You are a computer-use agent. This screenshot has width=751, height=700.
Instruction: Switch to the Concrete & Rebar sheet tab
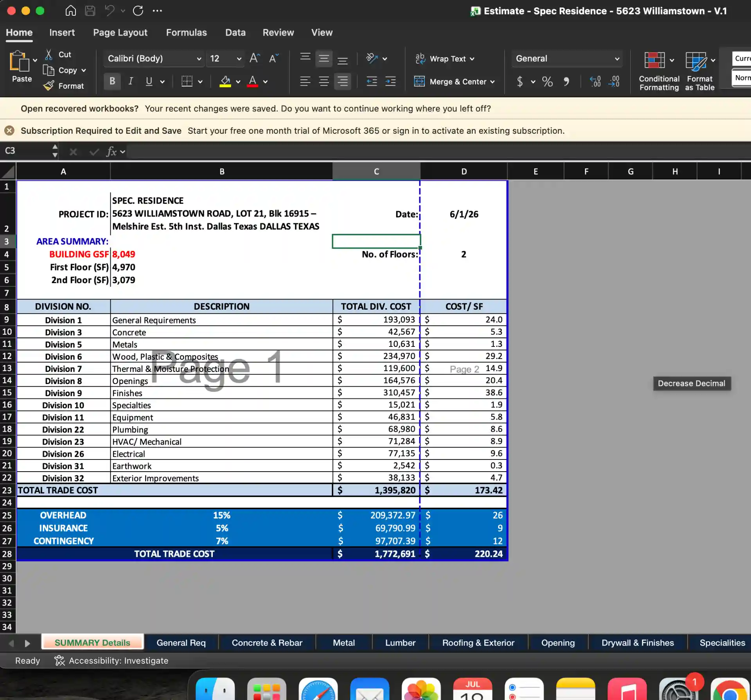coord(267,643)
